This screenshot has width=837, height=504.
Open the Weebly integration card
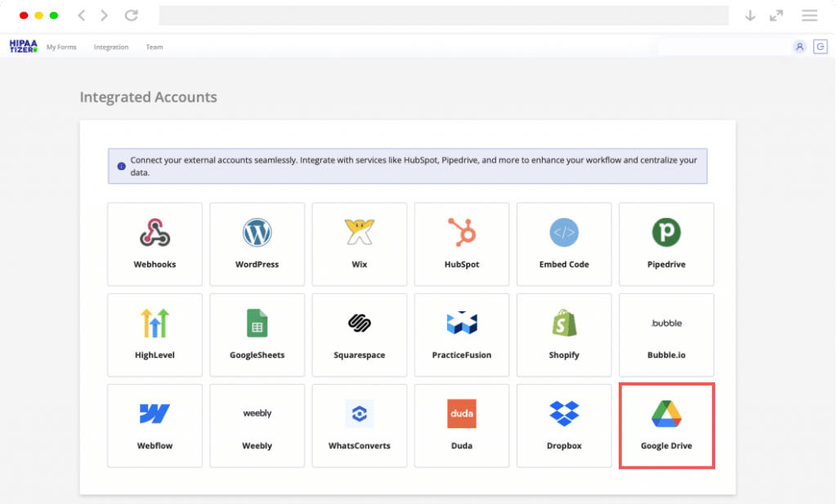[257, 426]
